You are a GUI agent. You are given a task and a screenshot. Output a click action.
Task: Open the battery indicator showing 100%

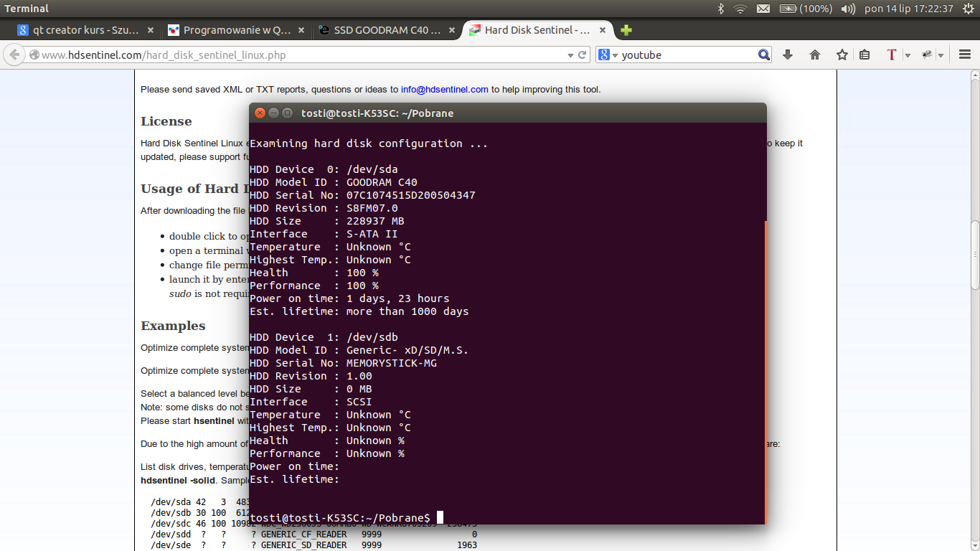806,9
